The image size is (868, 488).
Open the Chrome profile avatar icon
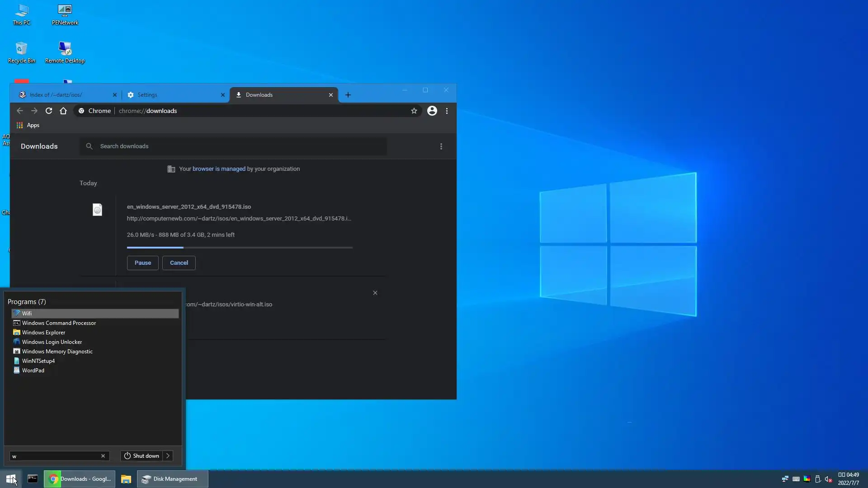432,111
